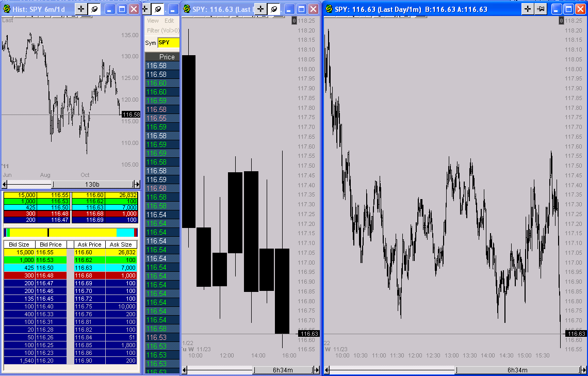Click the bid/ask depth color bar

71,233
